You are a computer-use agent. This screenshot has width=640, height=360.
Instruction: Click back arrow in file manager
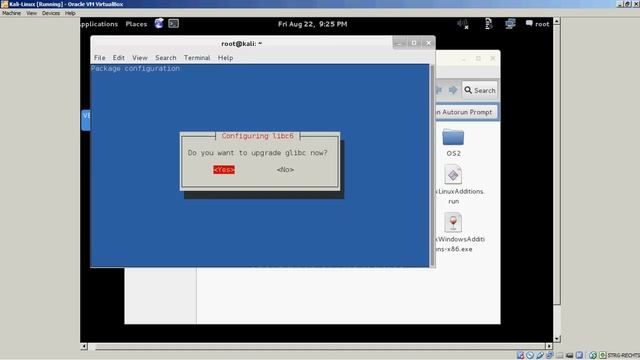click(x=439, y=90)
